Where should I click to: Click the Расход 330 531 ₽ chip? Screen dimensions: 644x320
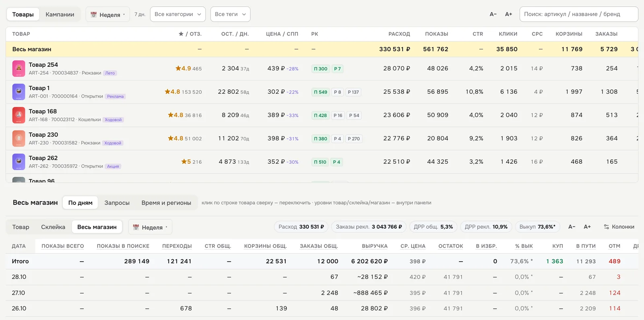[301, 227]
